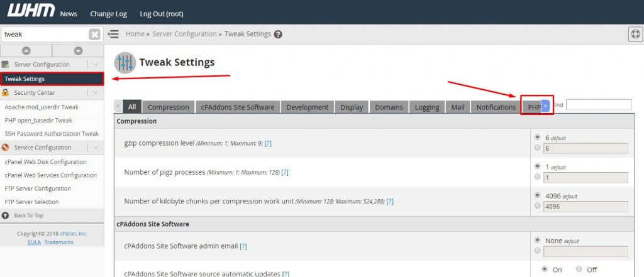Image resolution: width=644 pixels, height=277 pixels.
Task: Open the Trademarks link
Action: (x=58, y=242)
